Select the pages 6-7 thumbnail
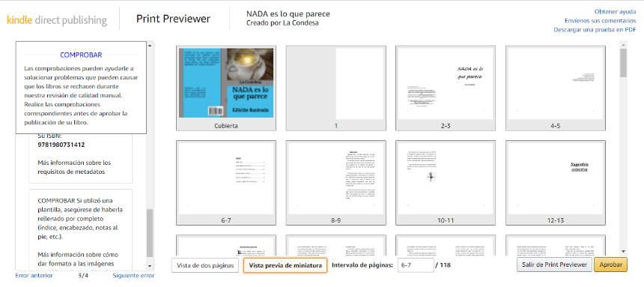The height and width of the screenshot is (287, 644). (226, 183)
